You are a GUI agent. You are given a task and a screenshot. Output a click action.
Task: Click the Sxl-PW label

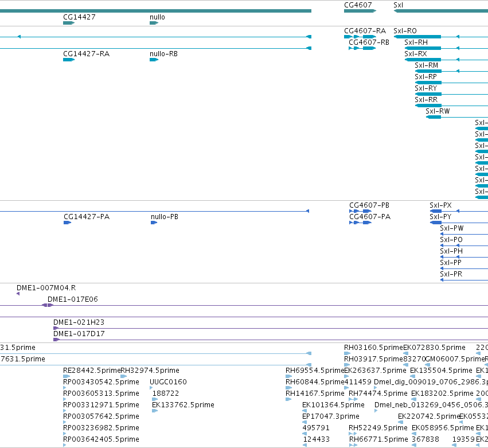pos(452,228)
